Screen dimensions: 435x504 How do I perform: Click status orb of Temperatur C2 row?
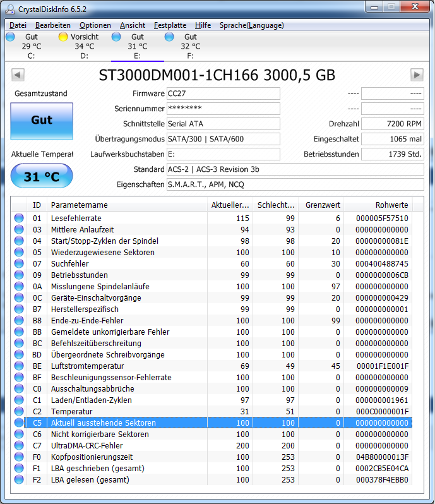point(19,411)
